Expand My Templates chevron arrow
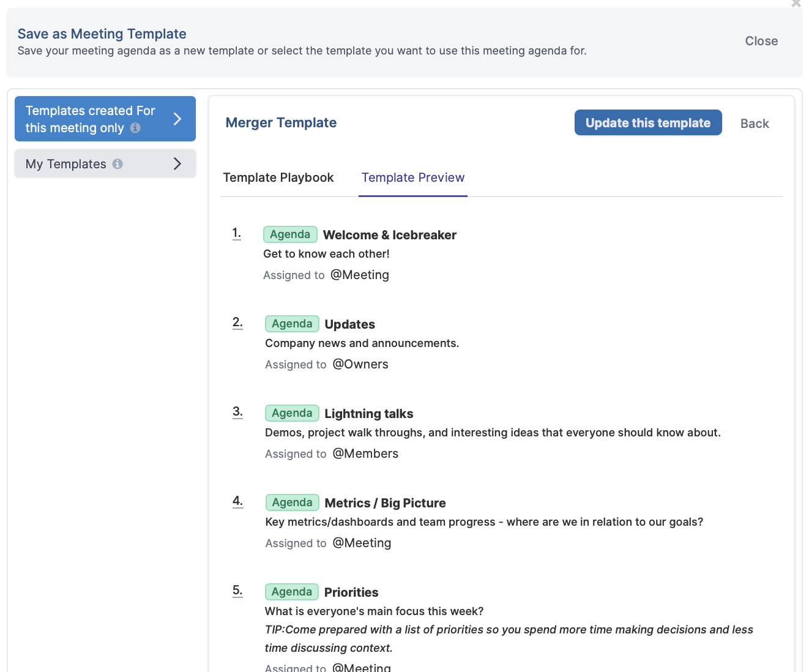 point(177,163)
